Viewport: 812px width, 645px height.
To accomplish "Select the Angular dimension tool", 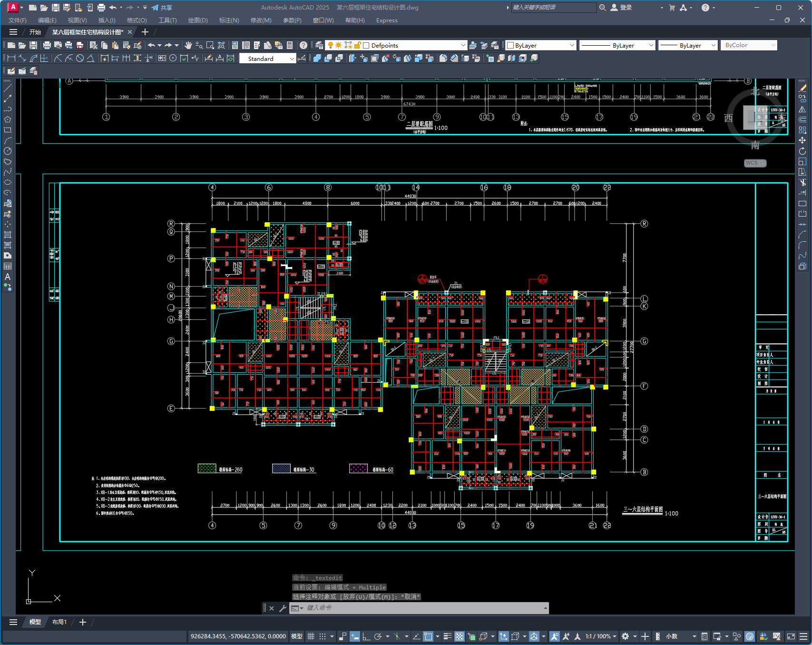I will click(91, 58).
